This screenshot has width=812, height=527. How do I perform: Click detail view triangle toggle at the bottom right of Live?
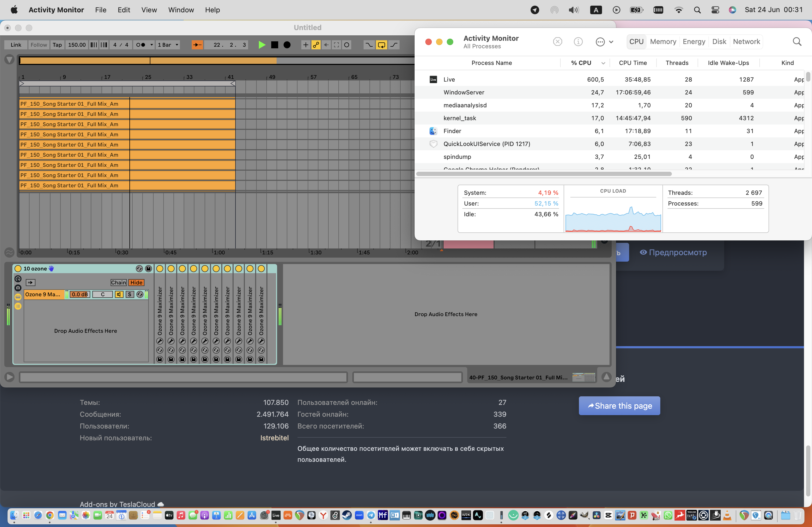(606, 377)
